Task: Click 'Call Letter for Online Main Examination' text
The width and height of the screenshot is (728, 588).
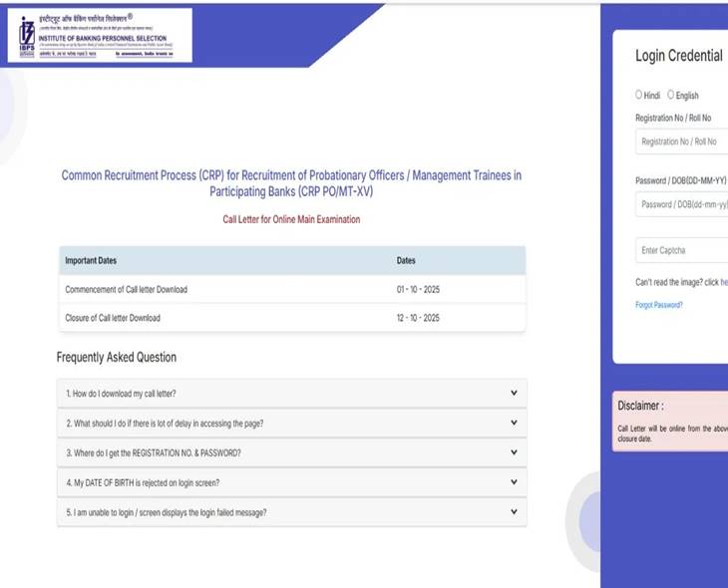Action: tap(291, 219)
